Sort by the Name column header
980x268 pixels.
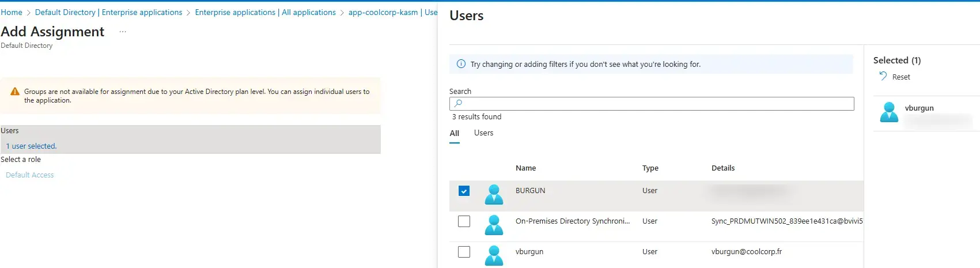525,168
